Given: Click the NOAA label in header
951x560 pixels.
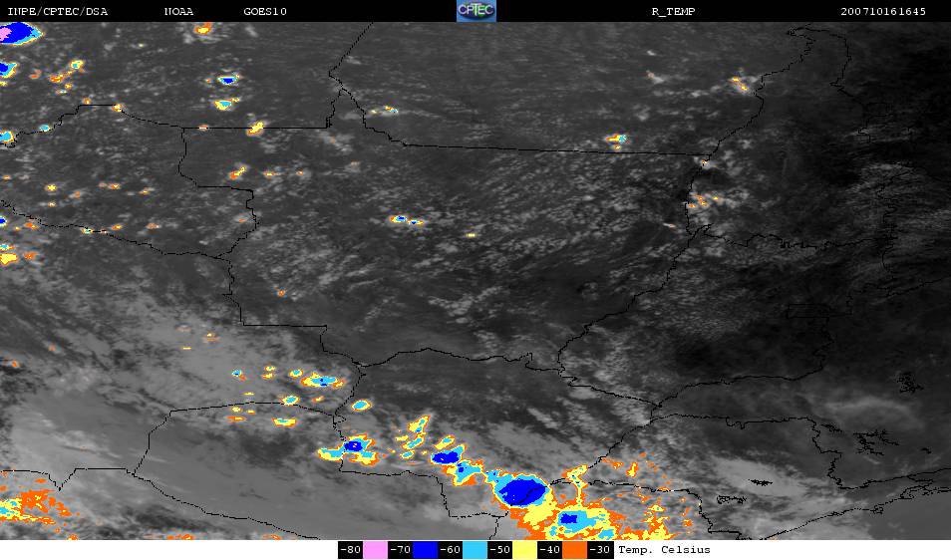Looking at the screenshot, I should tap(178, 12).
